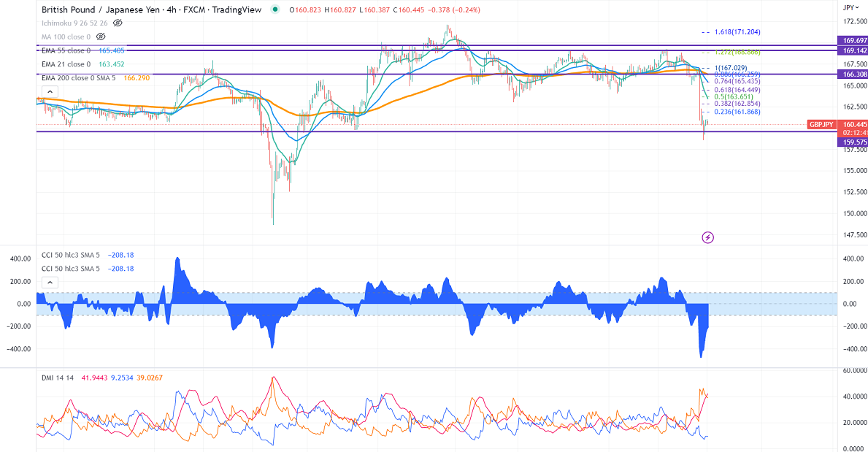Click the GBPJPY price tag label
This screenshot has height=452, width=868.
pyautogui.click(x=821, y=125)
